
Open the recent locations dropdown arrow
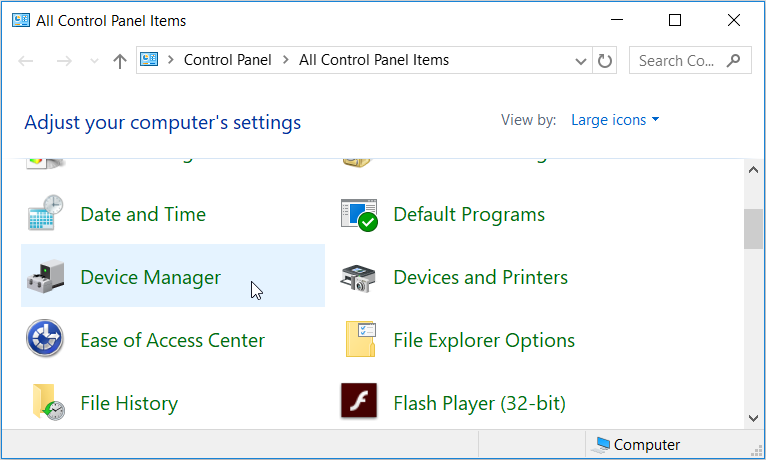click(94, 61)
